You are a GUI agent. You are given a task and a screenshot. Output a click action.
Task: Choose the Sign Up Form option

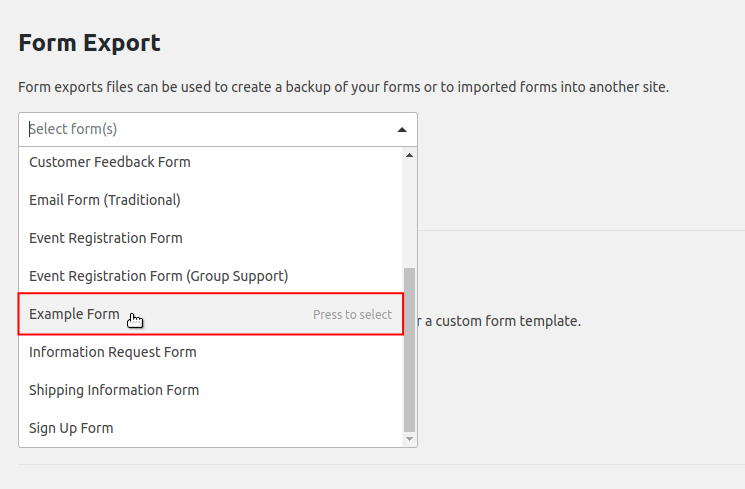pos(71,428)
